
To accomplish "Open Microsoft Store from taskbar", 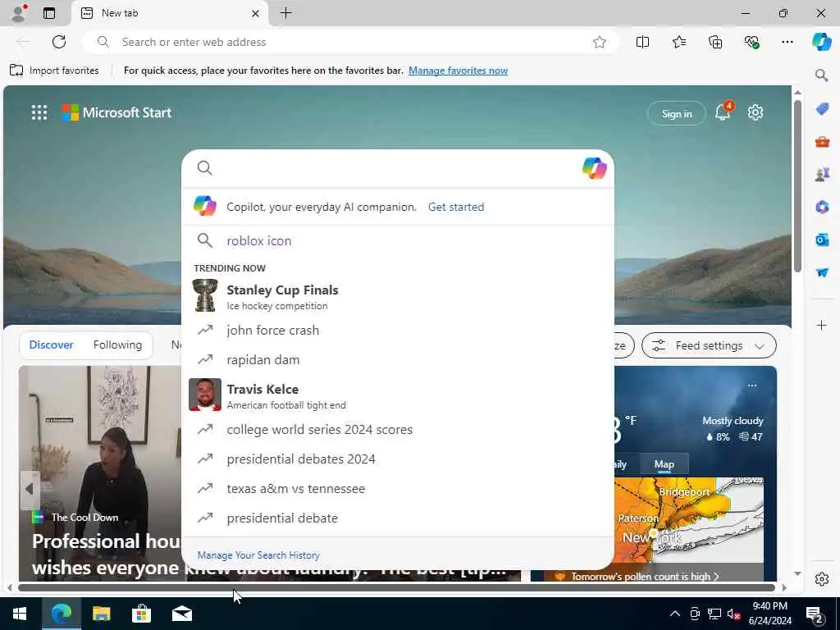I will [141, 614].
